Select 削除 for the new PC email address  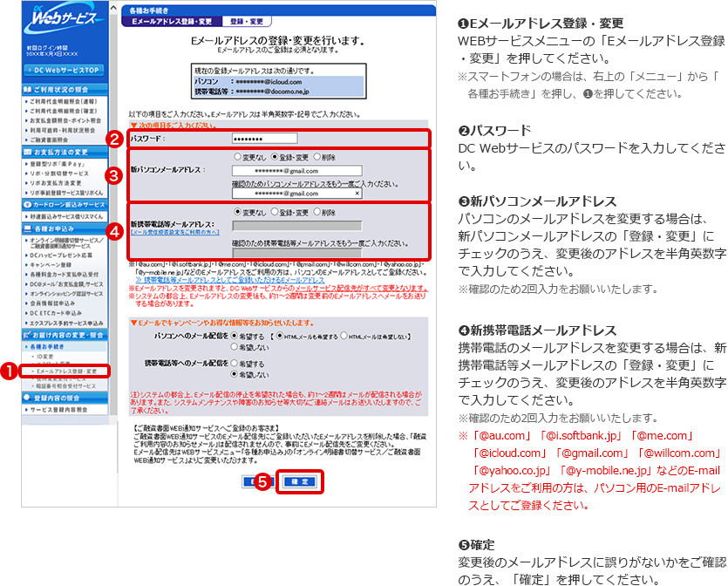(x=316, y=157)
